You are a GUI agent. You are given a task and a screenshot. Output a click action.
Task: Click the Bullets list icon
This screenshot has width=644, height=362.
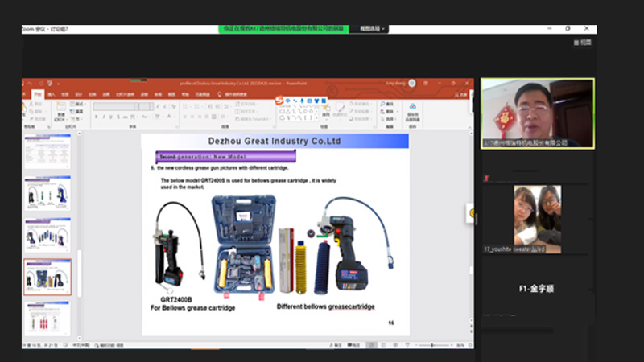click(186, 107)
